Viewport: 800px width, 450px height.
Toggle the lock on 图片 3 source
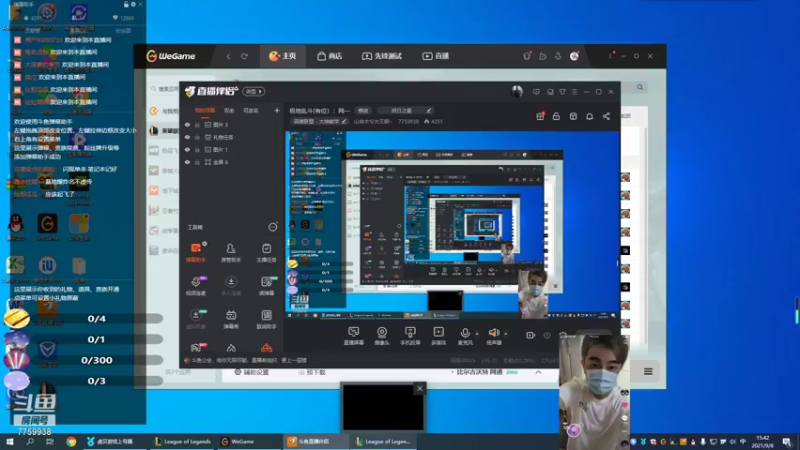197,124
